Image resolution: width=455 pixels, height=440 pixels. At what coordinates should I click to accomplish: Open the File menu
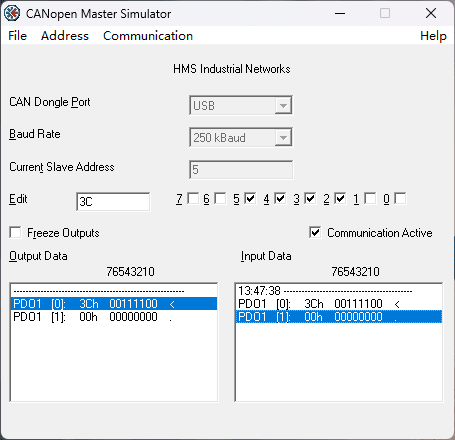tap(17, 36)
